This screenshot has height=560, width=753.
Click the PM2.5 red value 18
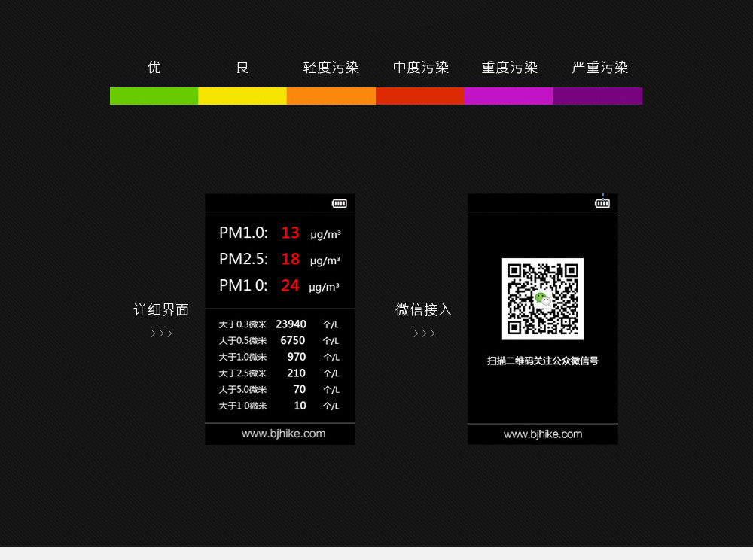tap(290, 259)
